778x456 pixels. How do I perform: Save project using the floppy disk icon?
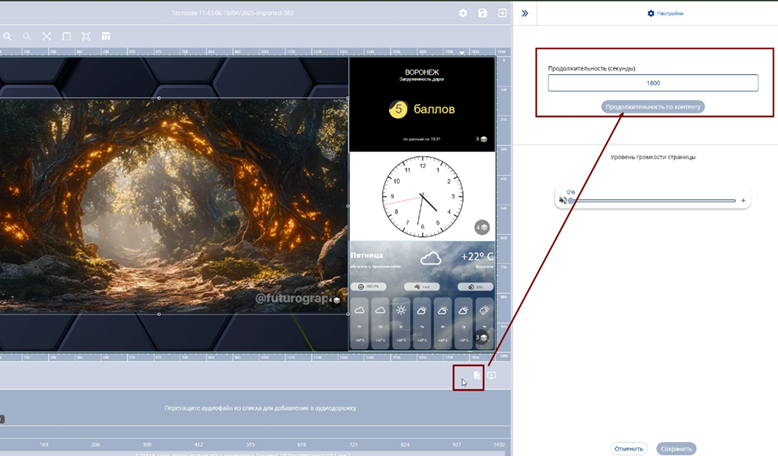pyautogui.click(x=483, y=13)
